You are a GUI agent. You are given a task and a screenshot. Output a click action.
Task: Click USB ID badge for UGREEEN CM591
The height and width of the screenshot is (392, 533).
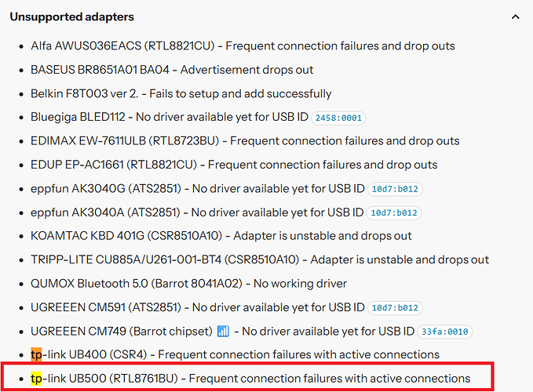click(395, 308)
